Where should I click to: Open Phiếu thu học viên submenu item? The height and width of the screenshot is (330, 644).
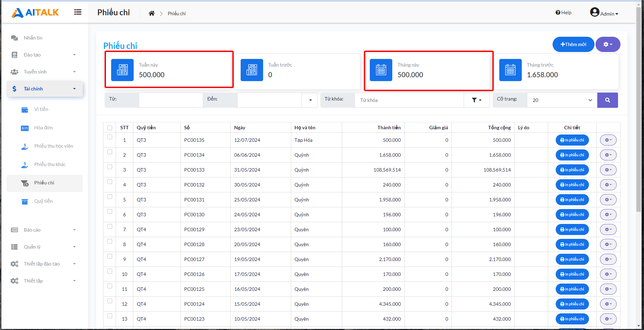coord(45,146)
